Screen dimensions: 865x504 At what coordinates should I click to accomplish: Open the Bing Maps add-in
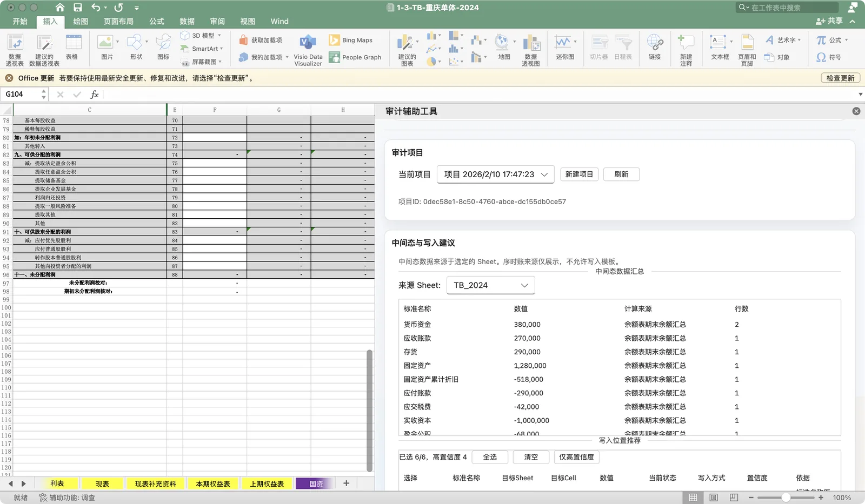[351, 40]
